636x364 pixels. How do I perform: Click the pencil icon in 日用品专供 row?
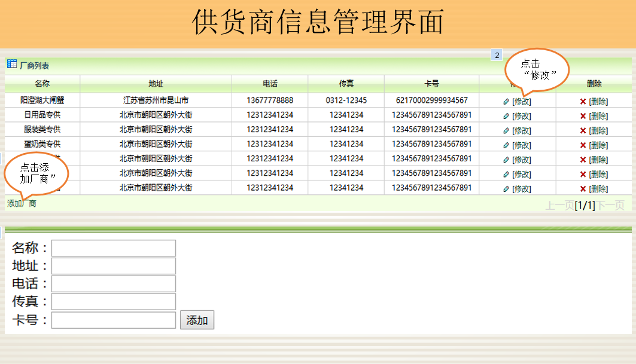(506, 116)
